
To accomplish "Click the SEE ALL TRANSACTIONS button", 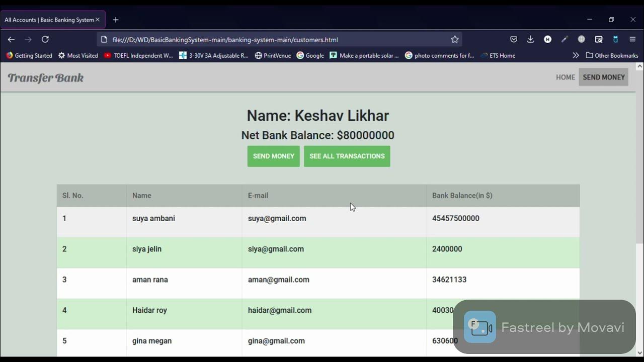I will (x=347, y=156).
